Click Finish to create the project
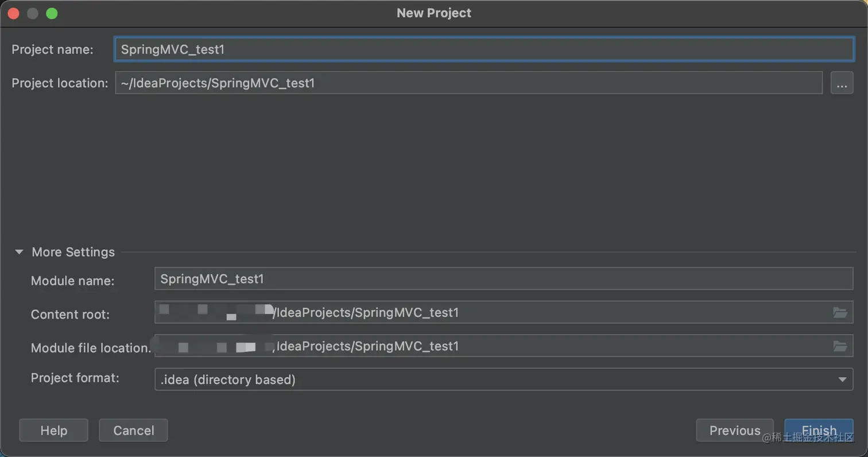Viewport: 868px width, 457px height. coord(819,431)
